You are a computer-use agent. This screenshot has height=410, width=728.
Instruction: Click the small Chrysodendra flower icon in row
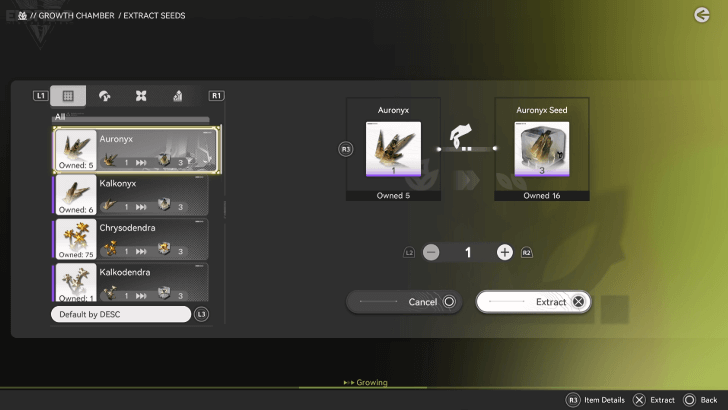(110, 248)
